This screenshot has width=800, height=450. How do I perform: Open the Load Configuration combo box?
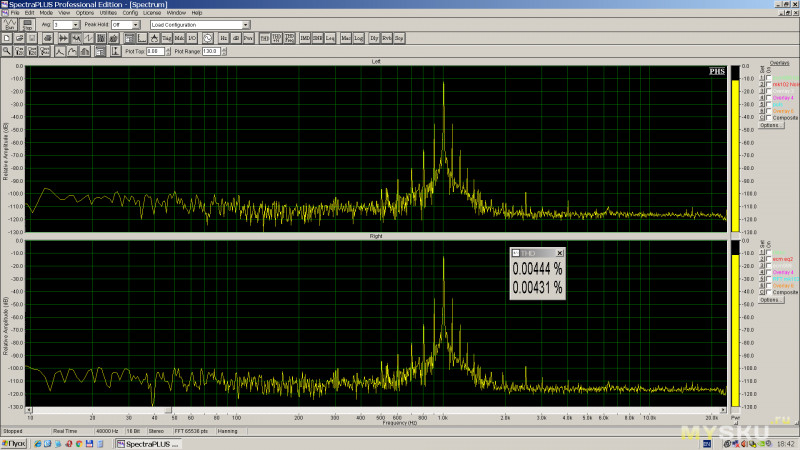coord(246,24)
